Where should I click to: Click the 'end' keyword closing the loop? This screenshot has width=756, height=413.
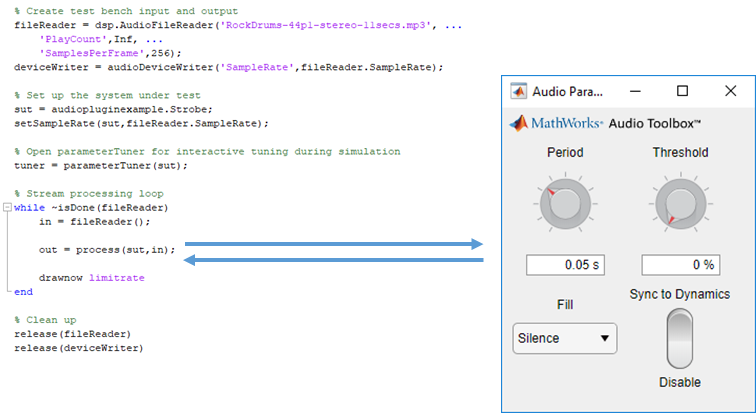click(23, 292)
